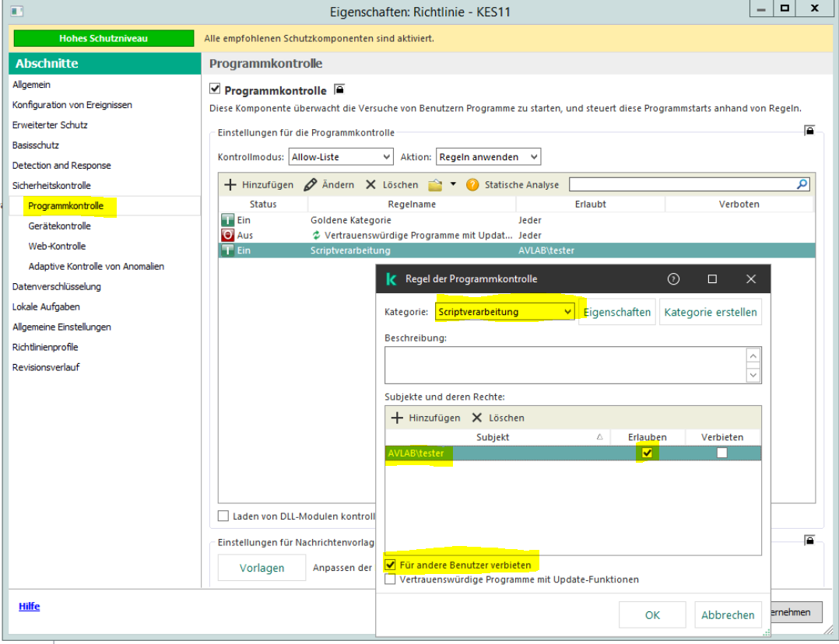This screenshot has height=644, width=839.
Task: Click the Ändern pencil button
Action: tap(329, 184)
